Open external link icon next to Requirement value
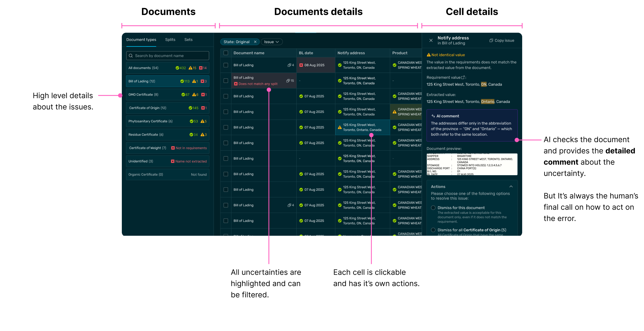The image size is (644, 331). coord(463,78)
